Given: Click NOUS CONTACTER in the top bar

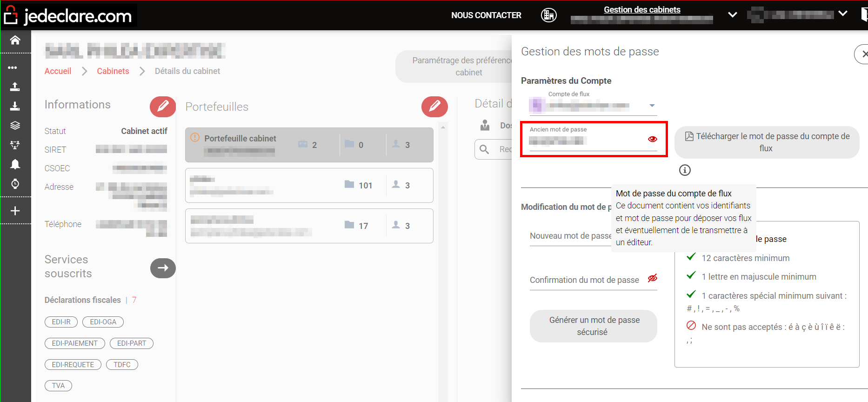Looking at the screenshot, I should click(486, 15).
